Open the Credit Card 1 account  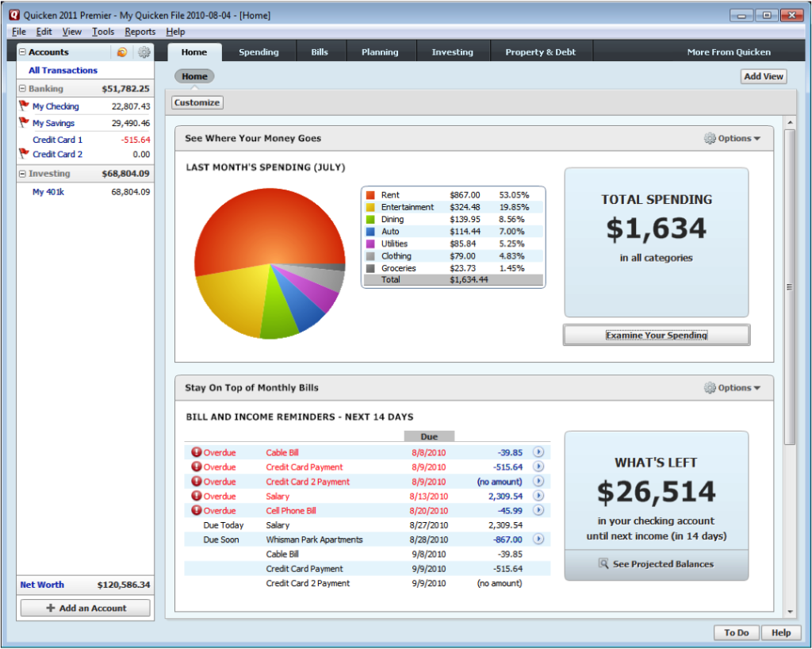pos(57,140)
